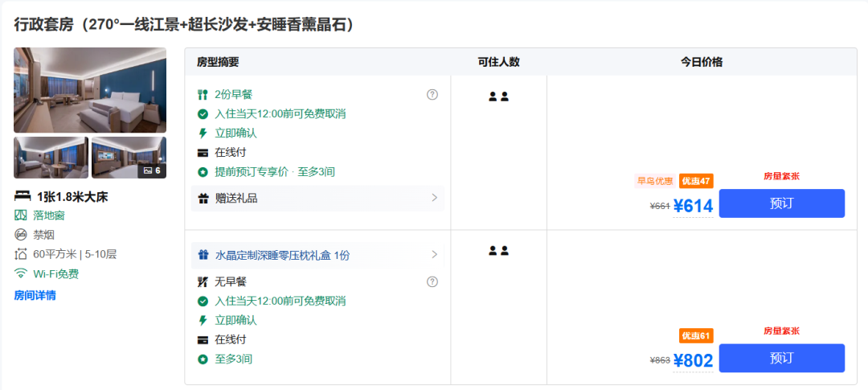Expand the 赠送礼品 row arrow
Screen dimensions: 868x390
click(435, 198)
